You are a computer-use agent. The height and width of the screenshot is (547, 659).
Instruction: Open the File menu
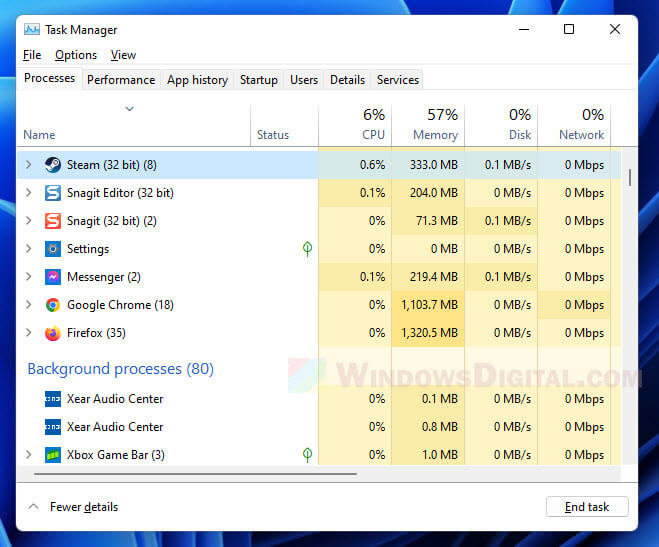coord(32,55)
